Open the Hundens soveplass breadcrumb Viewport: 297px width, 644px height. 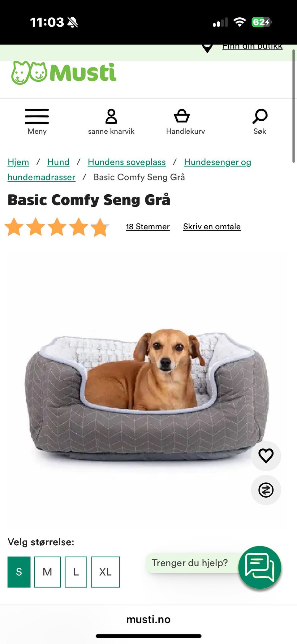pos(127,162)
